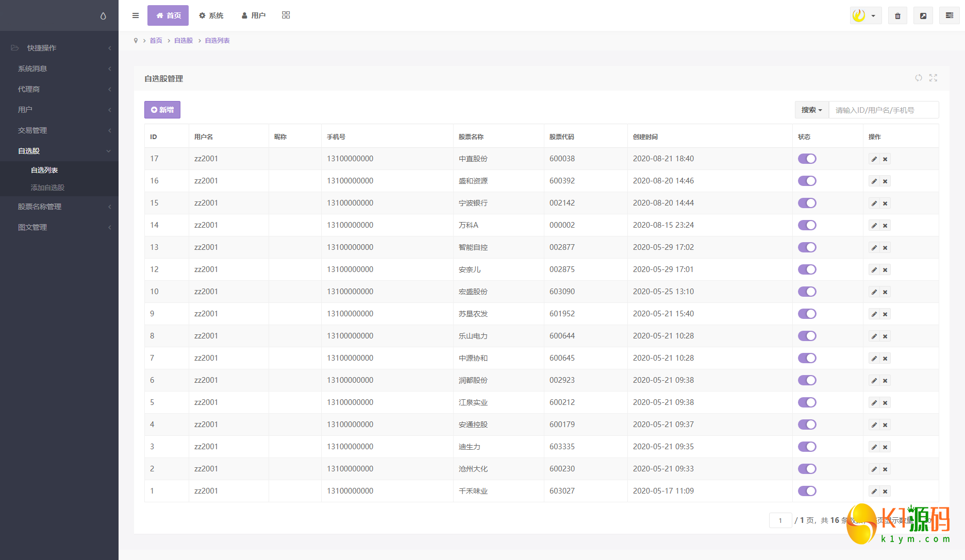
Task: Select the 首页 top nav tab
Action: pos(168,15)
